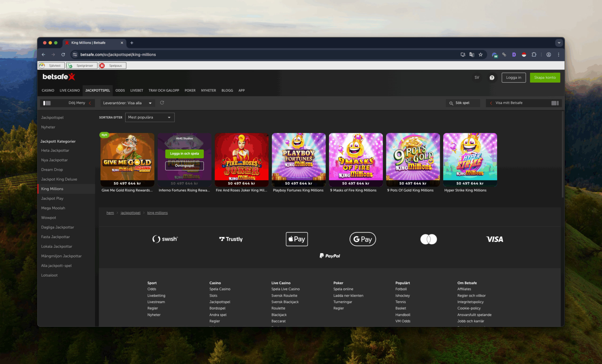
Task: Expand the tab search chevron
Action: click(x=559, y=43)
